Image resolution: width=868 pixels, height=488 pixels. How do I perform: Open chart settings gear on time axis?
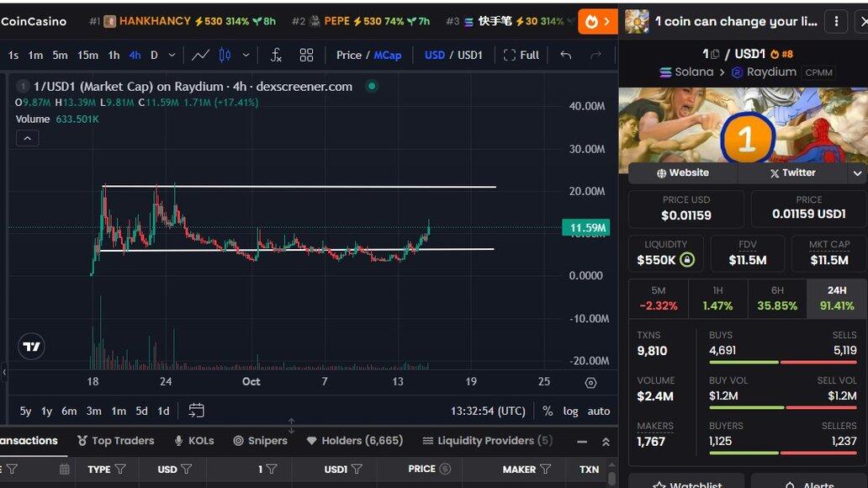coord(590,382)
